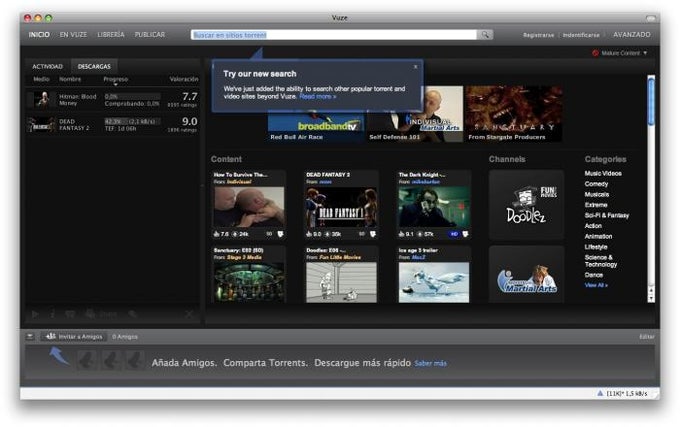Click the Share button in downloads toolbar
Viewport: 680px width, 427px height.
tap(101, 314)
